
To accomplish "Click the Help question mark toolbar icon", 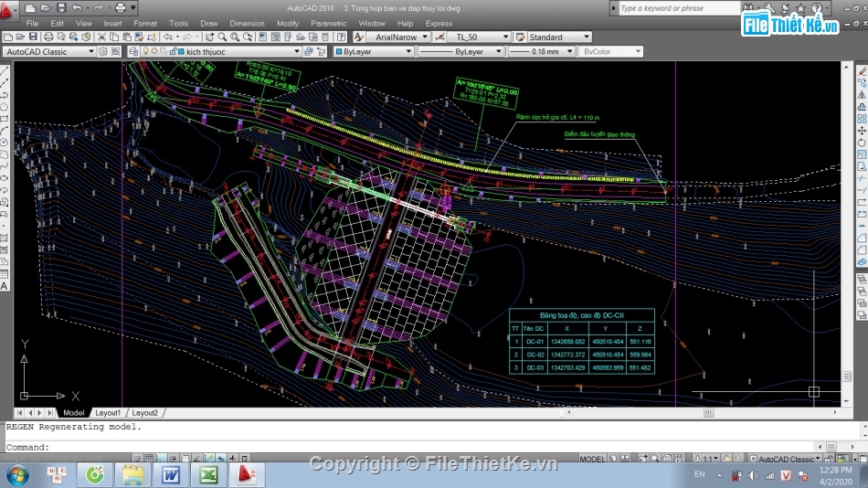I will [x=342, y=37].
